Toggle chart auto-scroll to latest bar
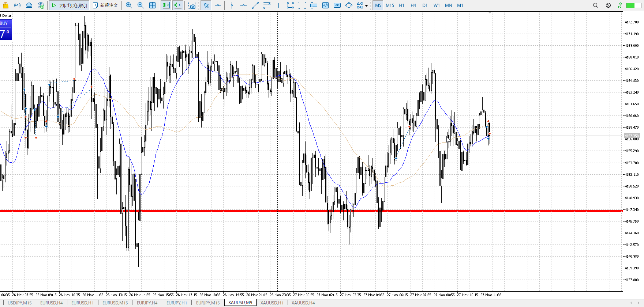 (166, 5)
